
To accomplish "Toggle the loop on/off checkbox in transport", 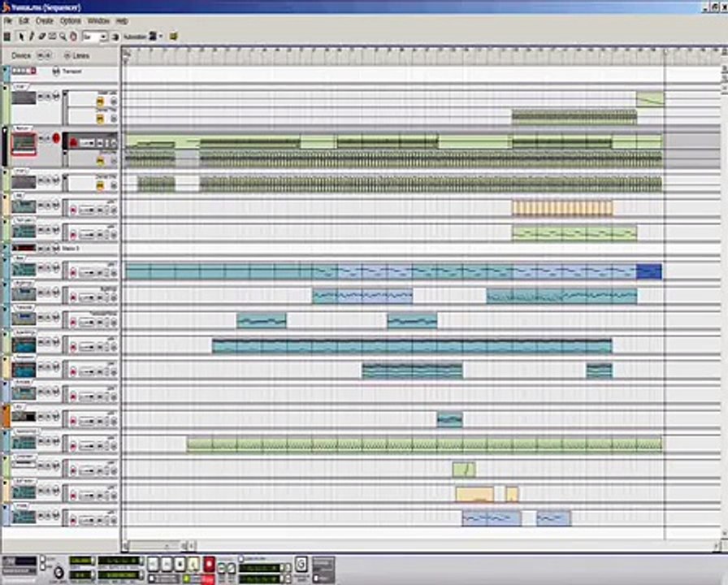I will (x=242, y=558).
